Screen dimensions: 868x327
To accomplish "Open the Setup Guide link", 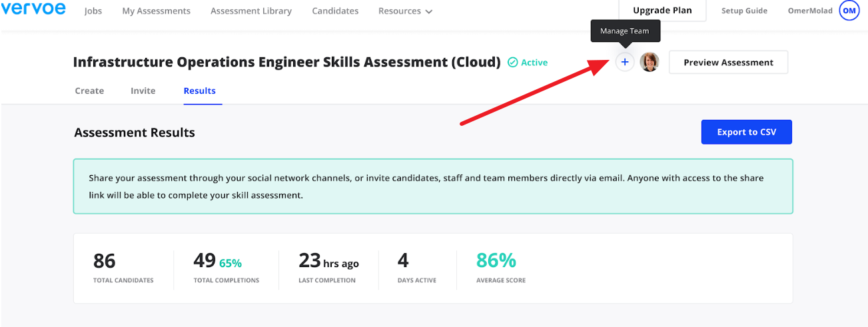I will [x=745, y=11].
